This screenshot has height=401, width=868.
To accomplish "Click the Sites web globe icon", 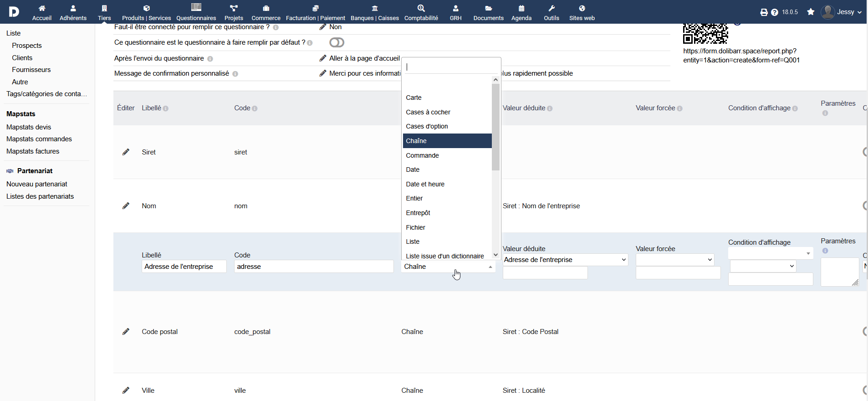I will coord(582,8).
